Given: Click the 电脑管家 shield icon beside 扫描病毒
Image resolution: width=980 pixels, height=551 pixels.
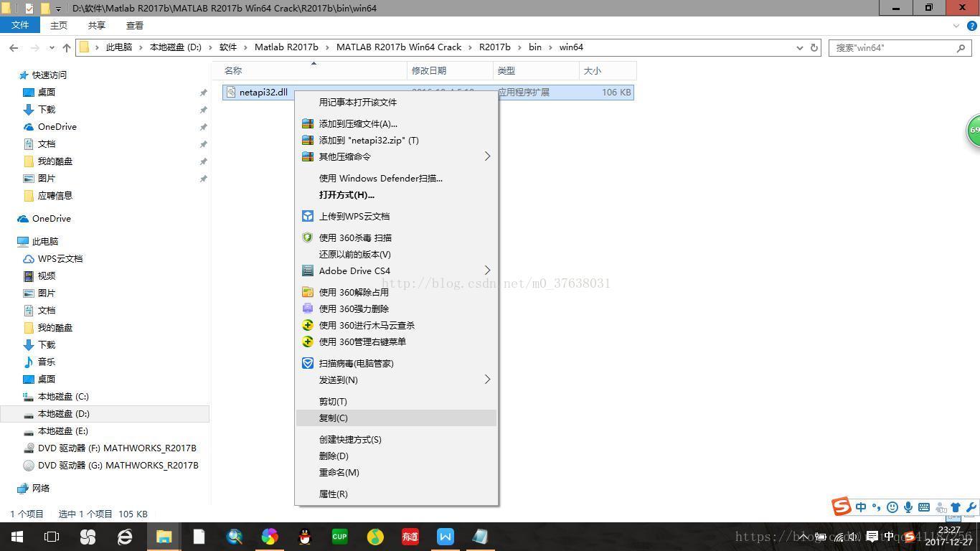Looking at the screenshot, I should click(308, 363).
